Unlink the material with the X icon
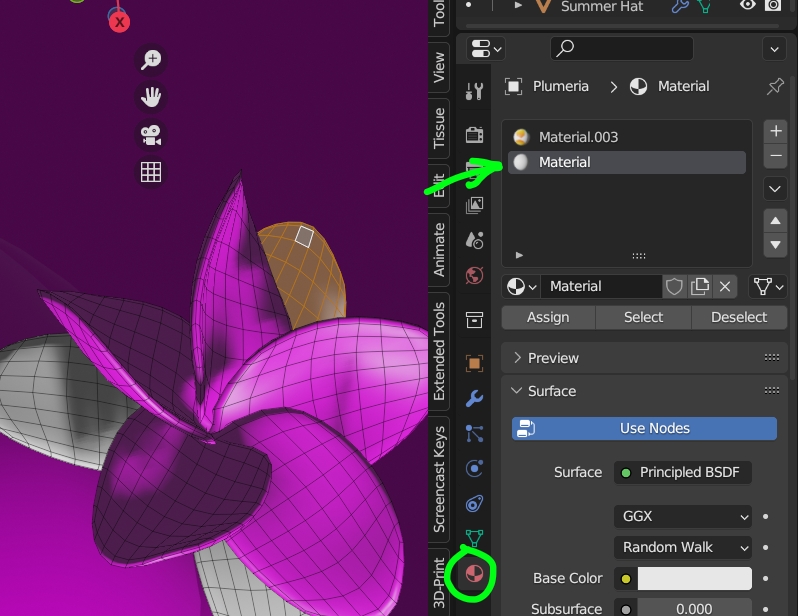This screenshot has width=798, height=616. [x=725, y=287]
